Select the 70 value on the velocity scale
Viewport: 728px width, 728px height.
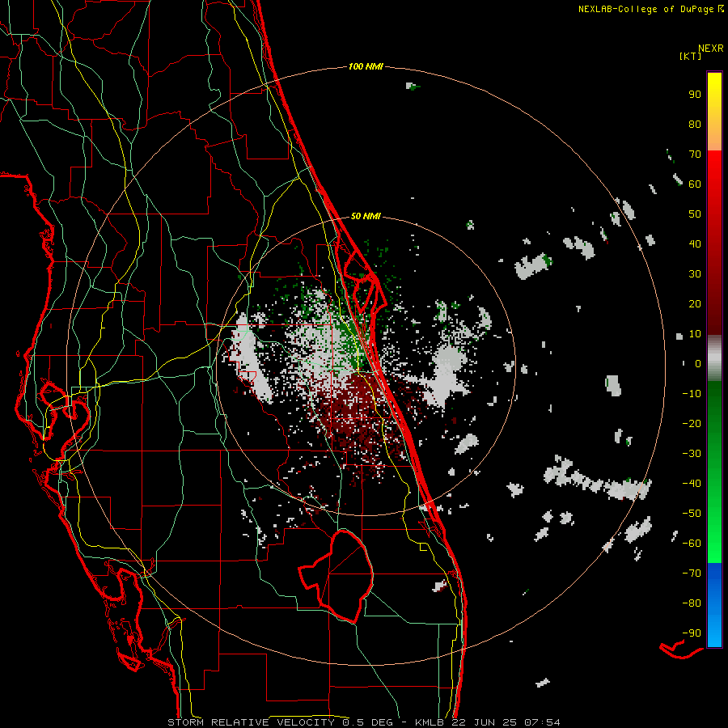(695, 154)
